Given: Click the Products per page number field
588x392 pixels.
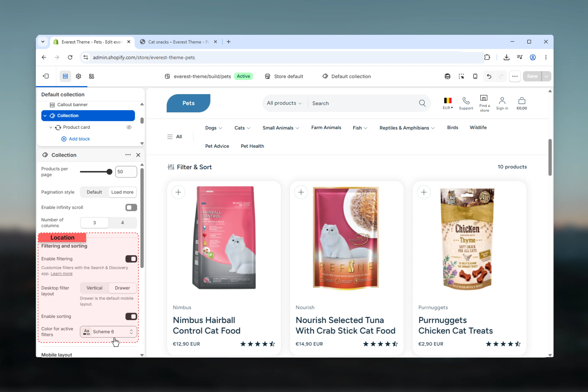Looking at the screenshot, I should click(126, 171).
